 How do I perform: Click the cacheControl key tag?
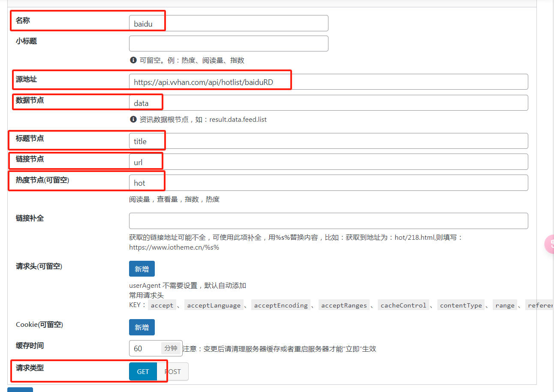click(403, 305)
